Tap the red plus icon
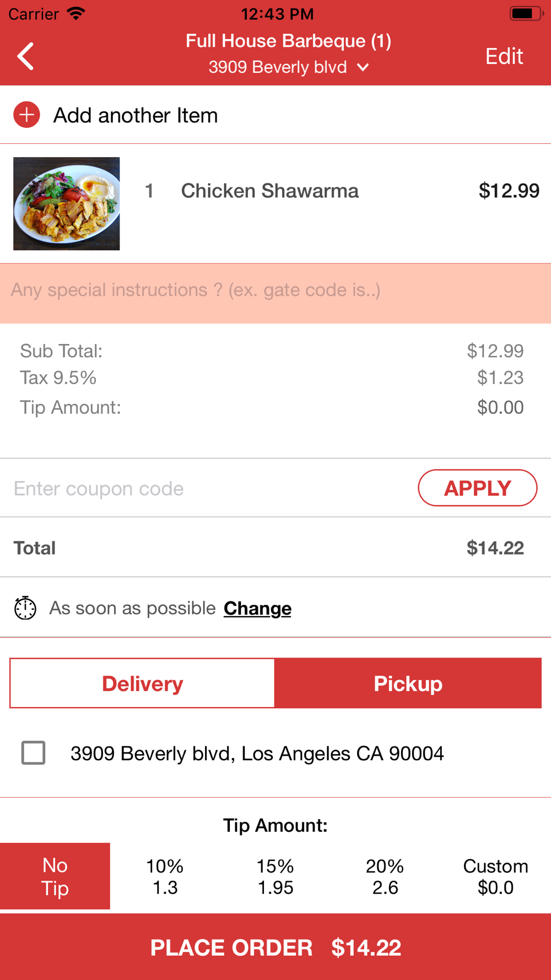 (x=26, y=115)
